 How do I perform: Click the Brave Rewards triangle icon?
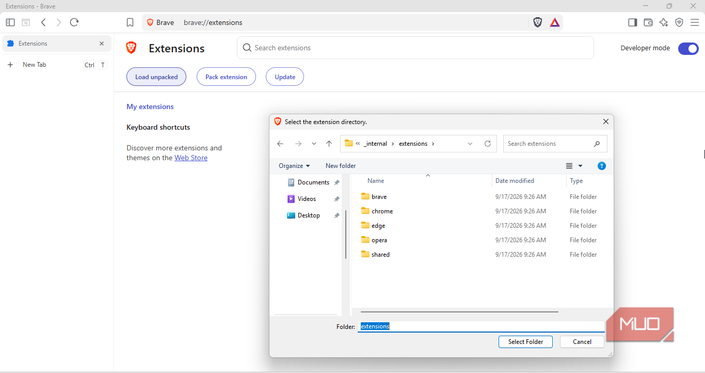[555, 22]
